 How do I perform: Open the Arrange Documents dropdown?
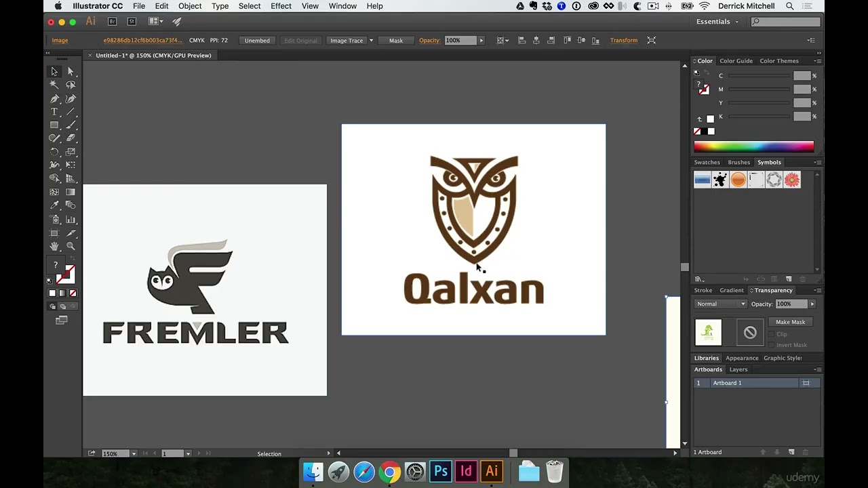click(156, 22)
